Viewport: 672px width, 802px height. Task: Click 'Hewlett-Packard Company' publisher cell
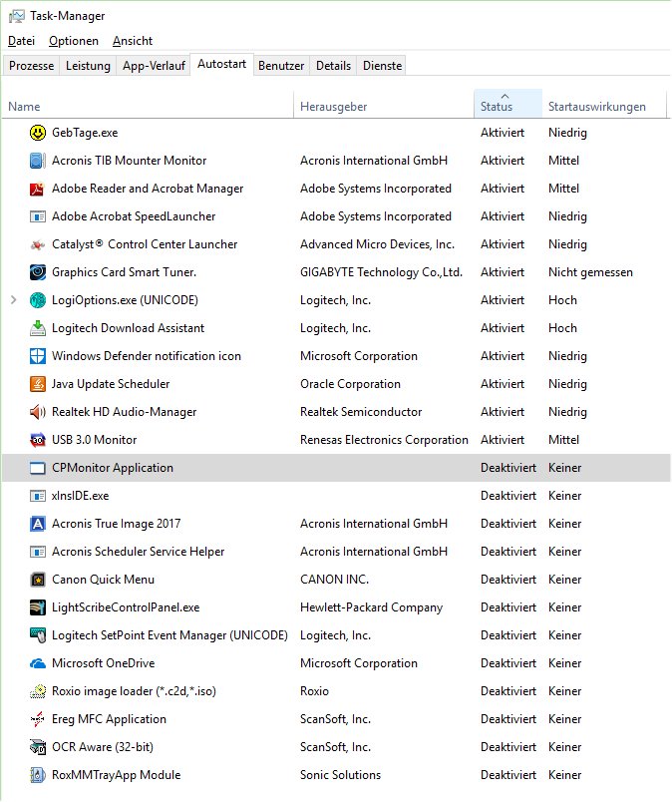(x=371, y=607)
